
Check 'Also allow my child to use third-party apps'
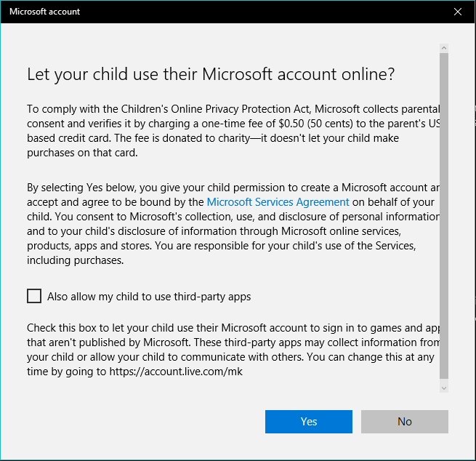click(x=34, y=296)
